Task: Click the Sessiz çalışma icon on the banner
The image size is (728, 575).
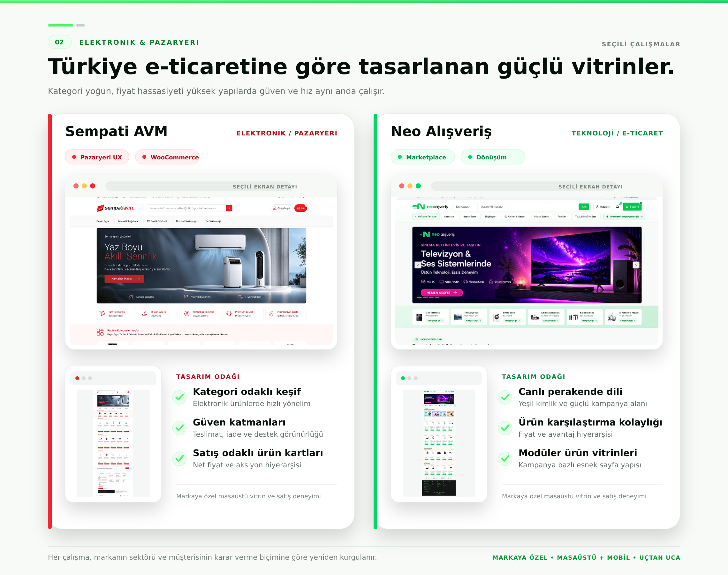Action: point(131,296)
